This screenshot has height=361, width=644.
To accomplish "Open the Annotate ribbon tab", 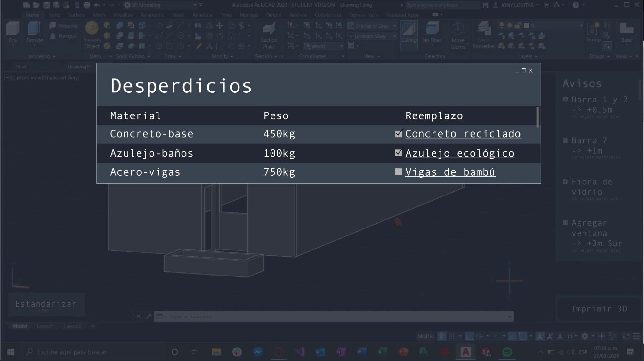I will pyautogui.click(x=203, y=15).
